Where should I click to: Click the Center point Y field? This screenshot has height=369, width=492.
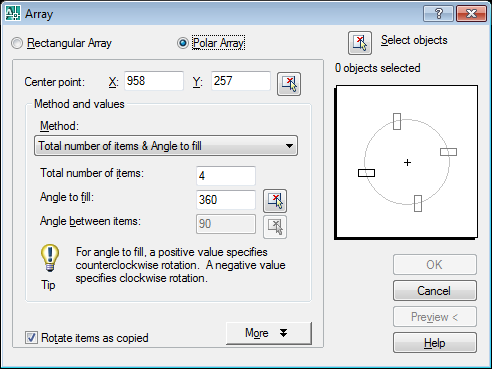pyautogui.click(x=241, y=81)
